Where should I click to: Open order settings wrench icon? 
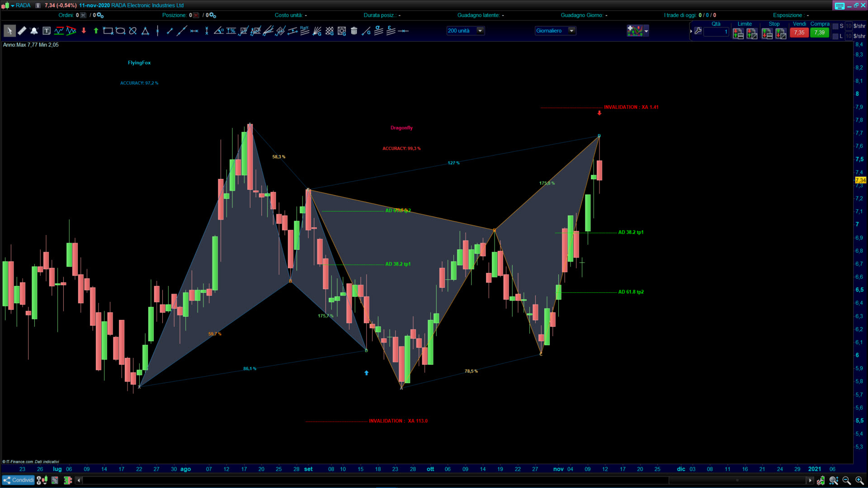point(698,31)
